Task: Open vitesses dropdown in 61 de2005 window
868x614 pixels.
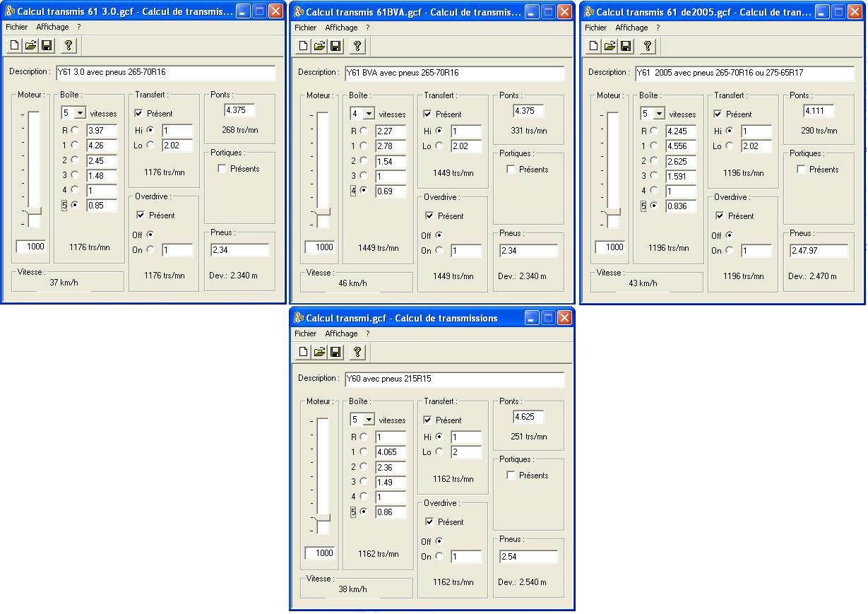Action: point(659,114)
